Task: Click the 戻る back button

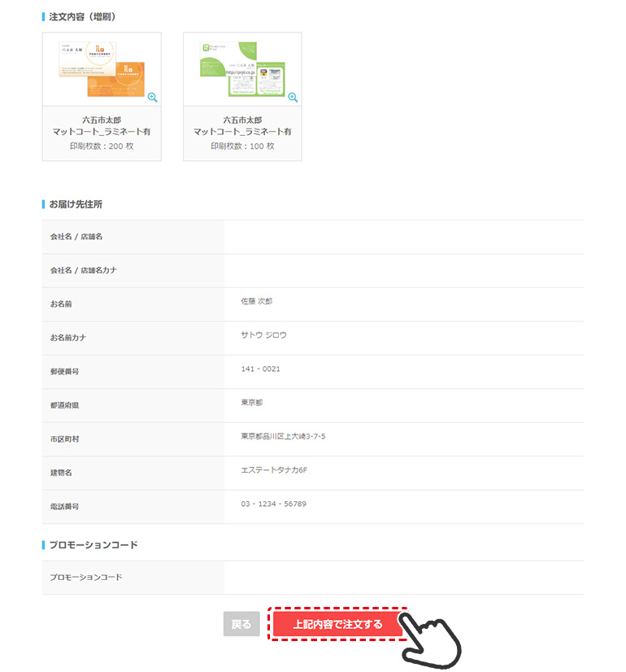Action: [x=241, y=623]
